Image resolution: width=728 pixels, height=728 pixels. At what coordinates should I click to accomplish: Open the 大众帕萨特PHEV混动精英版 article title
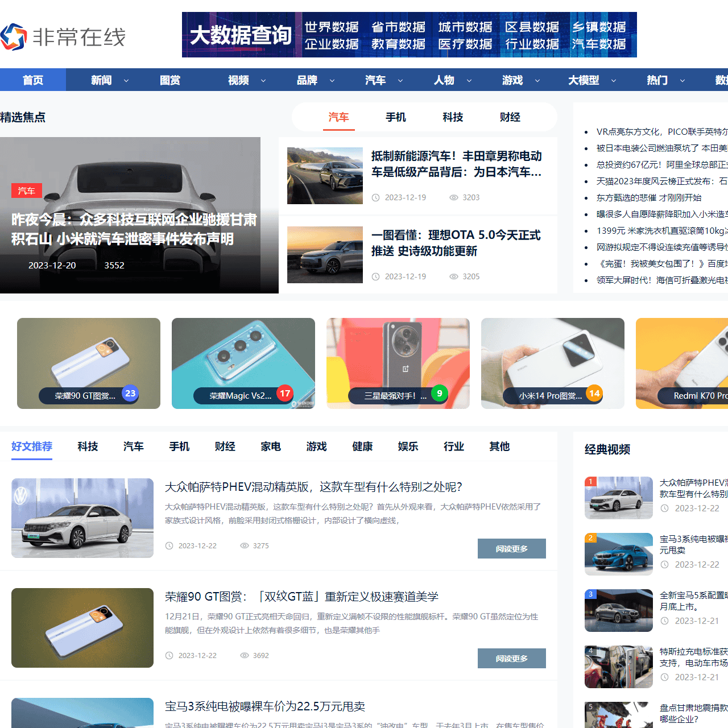(x=313, y=487)
